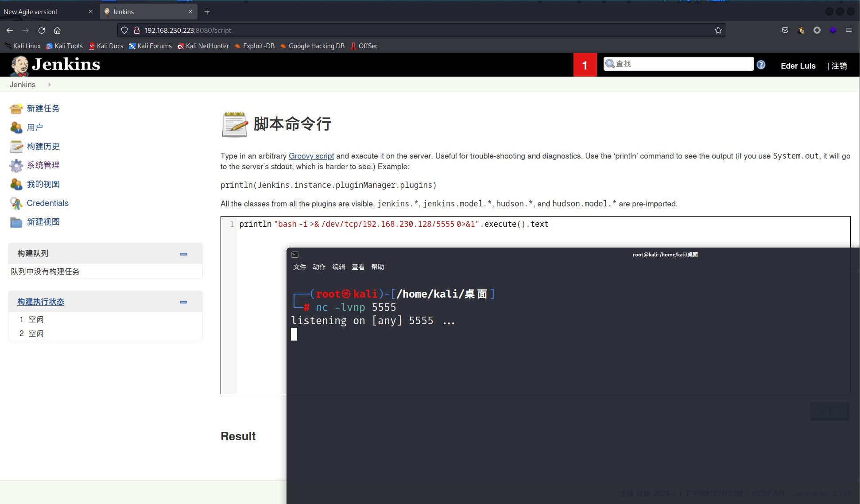The width and height of the screenshot is (860, 504).
Task: Open the 我的视图 icon
Action: [16, 184]
